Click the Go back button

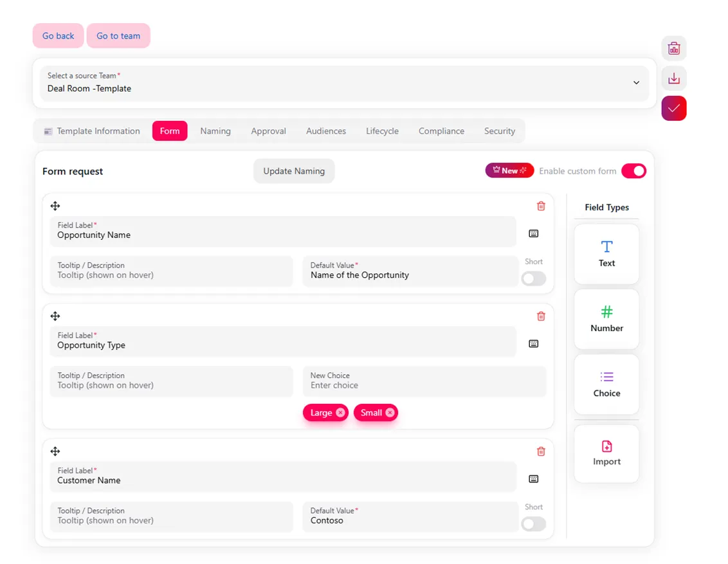coord(58,36)
